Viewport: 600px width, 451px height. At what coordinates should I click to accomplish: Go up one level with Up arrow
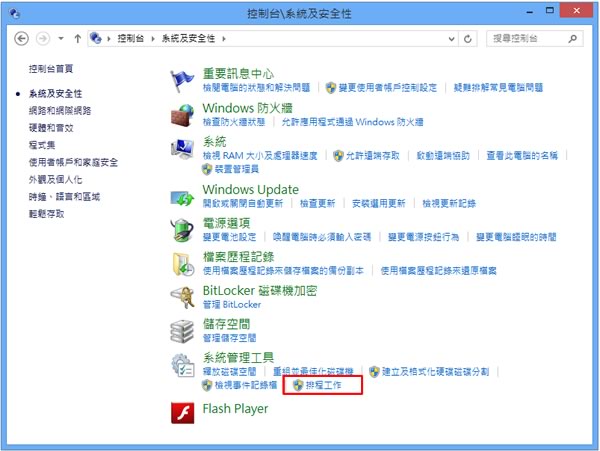pos(78,39)
